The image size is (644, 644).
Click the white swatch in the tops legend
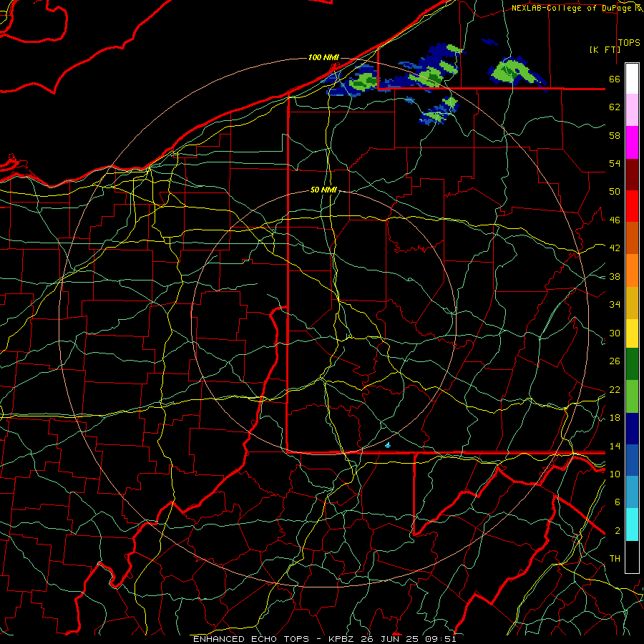pyautogui.click(x=632, y=79)
